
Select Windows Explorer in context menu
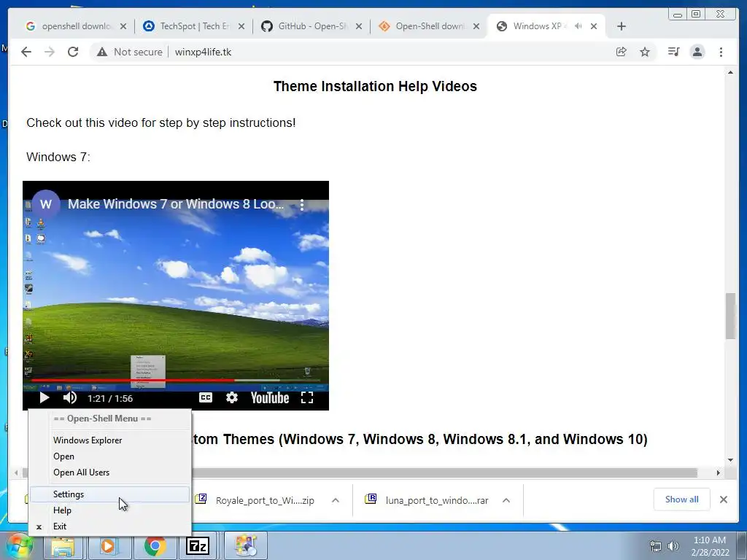coord(109,440)
